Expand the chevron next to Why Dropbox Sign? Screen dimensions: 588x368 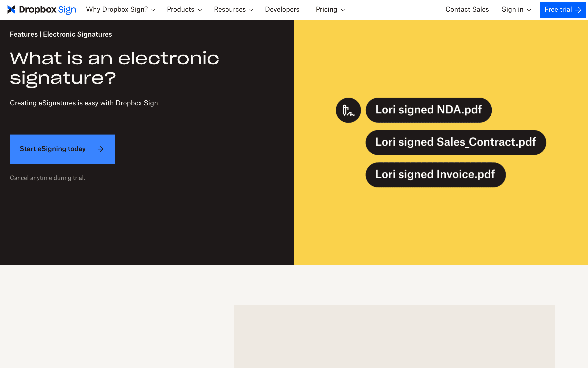click(x=153, y=10)
